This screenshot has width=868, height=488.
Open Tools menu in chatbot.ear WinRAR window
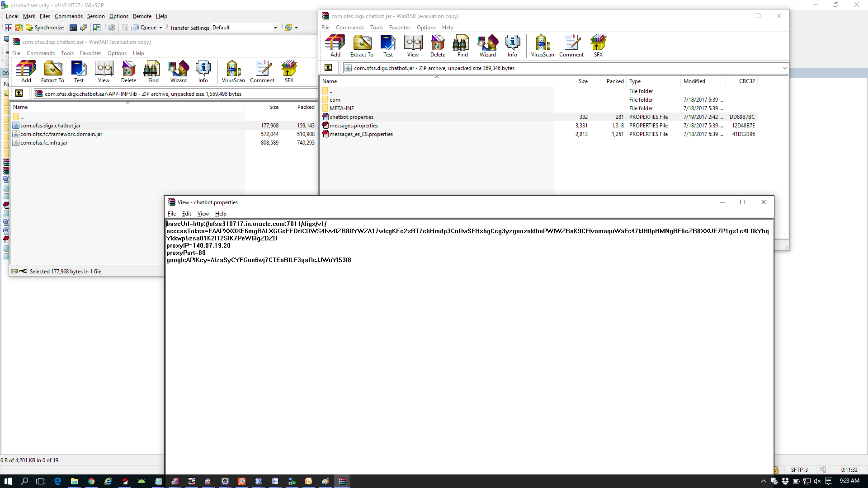(67, 53)
